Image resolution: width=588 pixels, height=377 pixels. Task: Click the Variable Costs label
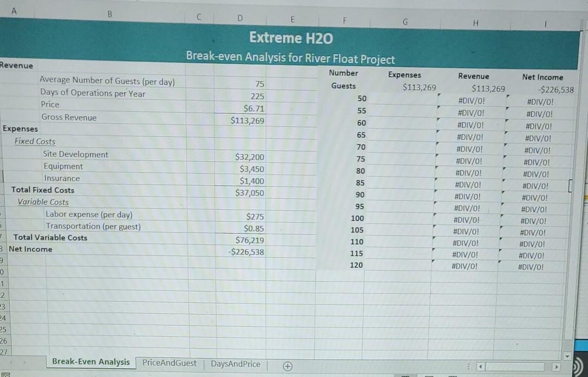coord(43,202)
